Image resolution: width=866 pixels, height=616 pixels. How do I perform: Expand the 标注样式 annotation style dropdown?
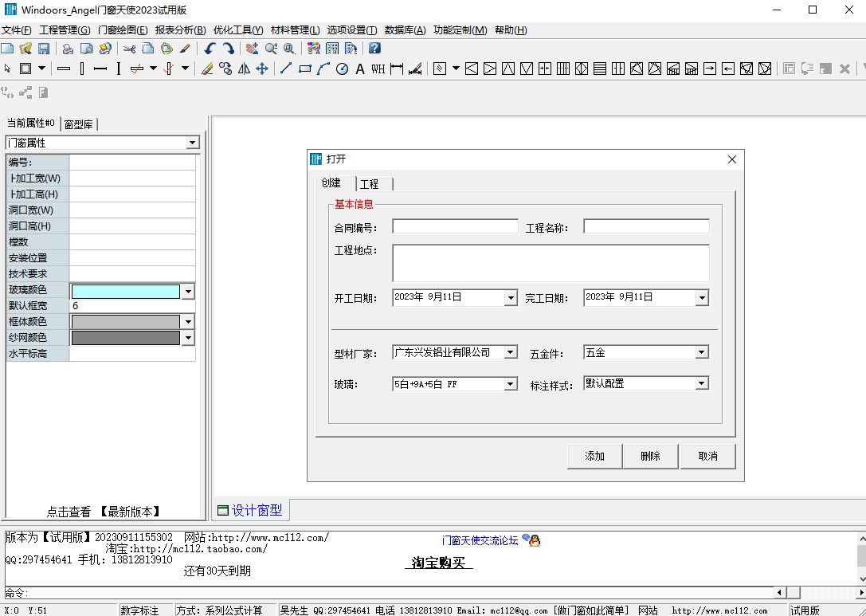point(701,383)
